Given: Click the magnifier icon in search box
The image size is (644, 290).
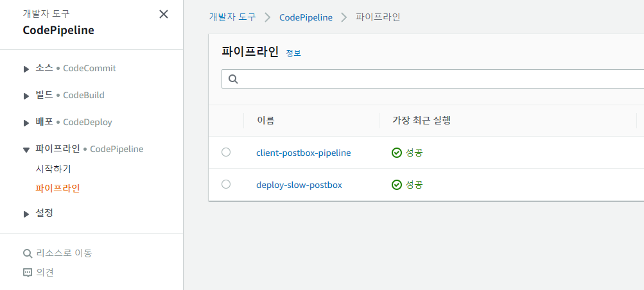Looking at the screenshot, I should [233, 79].
